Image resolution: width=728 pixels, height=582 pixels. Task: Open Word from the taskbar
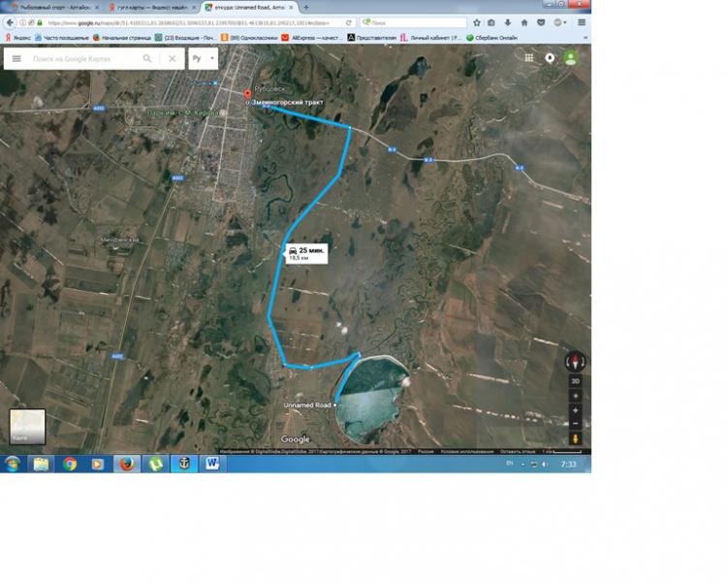click(x=212, y=464)
